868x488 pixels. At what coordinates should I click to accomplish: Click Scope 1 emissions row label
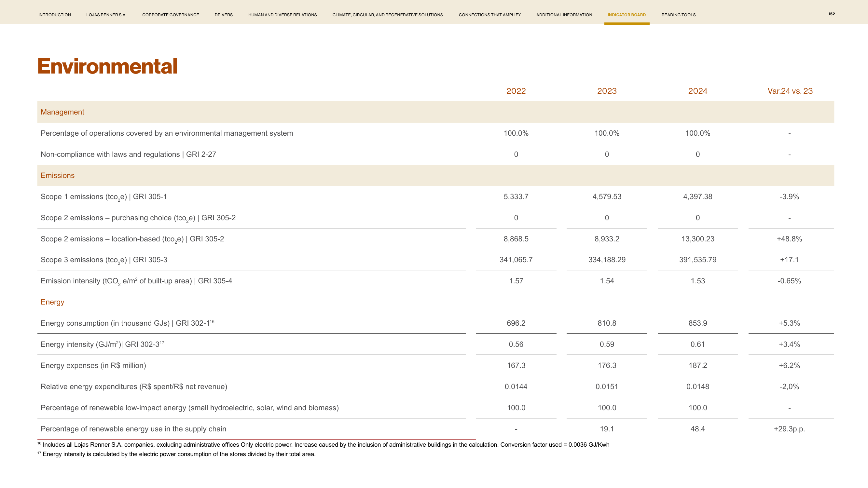click(104, 197)
